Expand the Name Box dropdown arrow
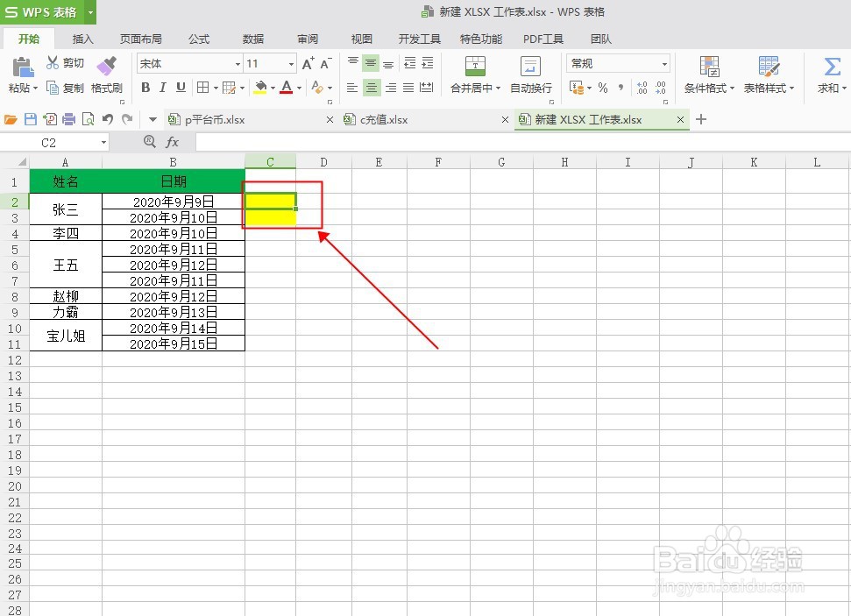Screen dimensions: 851x616 (x=103, y=143)
